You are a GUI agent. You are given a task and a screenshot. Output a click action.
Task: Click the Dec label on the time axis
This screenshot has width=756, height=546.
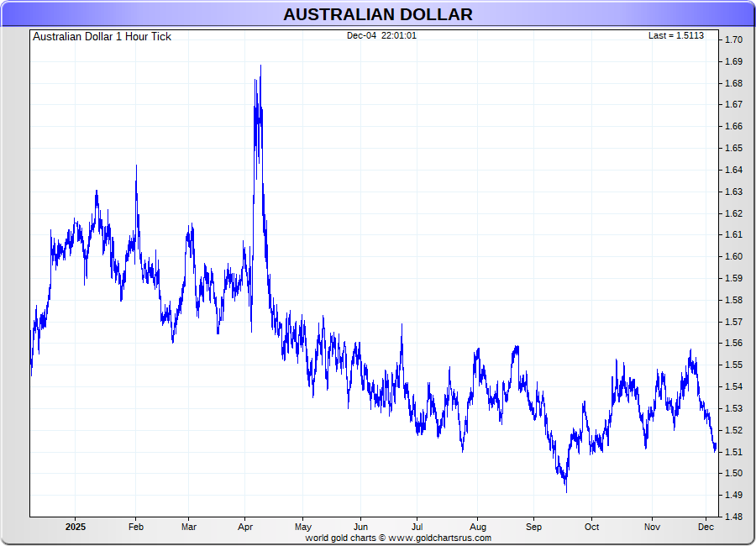pyautogui.click(x=706, y=528)
